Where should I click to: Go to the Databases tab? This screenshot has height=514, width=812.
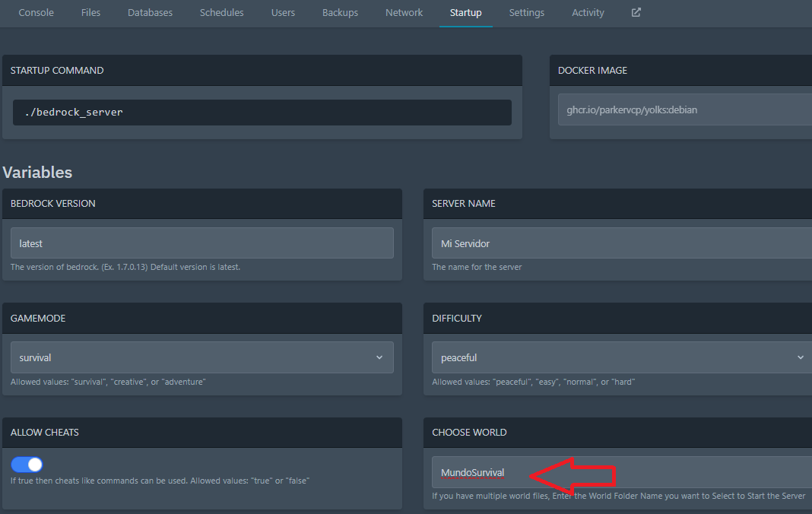[x=150, y=13]
